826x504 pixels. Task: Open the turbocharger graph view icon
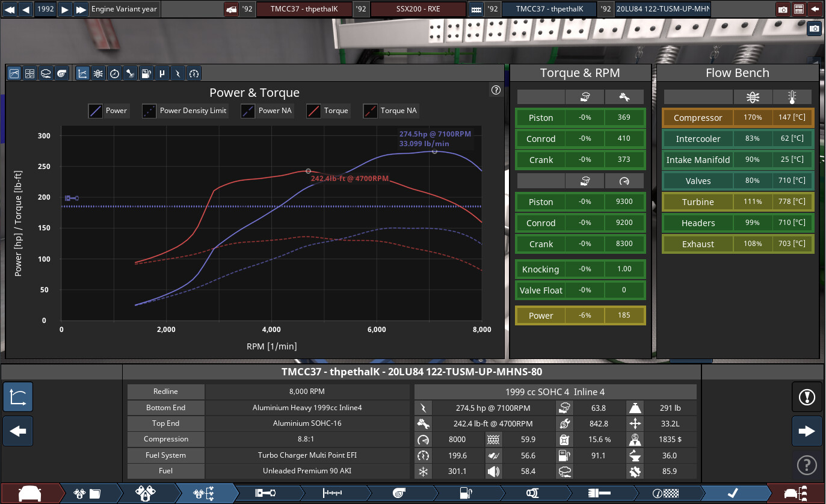click(61, 73)
